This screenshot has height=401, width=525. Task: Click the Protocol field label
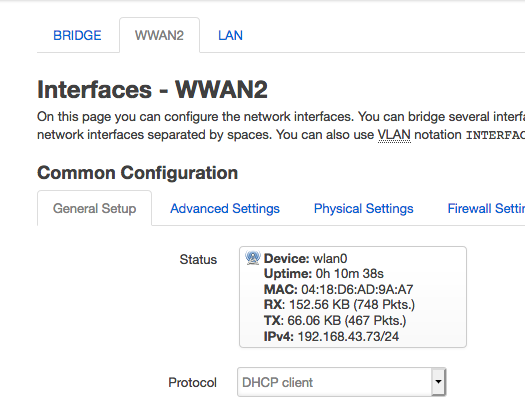pyautogui.click(x=193, y=382)
